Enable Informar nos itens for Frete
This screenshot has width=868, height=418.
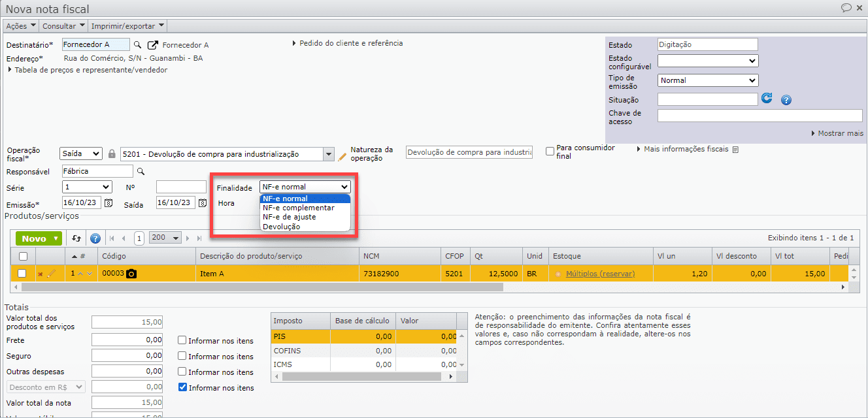[x=182, y=340]
